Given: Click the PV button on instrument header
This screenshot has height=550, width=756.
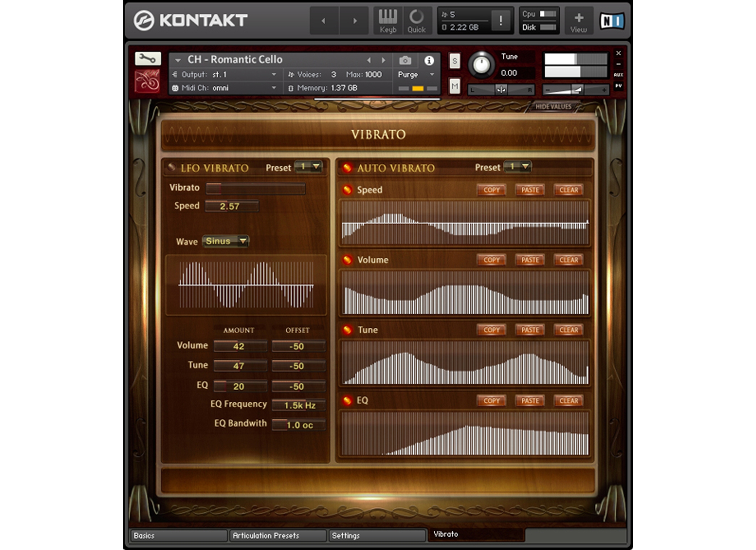Looking at the screenshot, I should coord(619,86).
